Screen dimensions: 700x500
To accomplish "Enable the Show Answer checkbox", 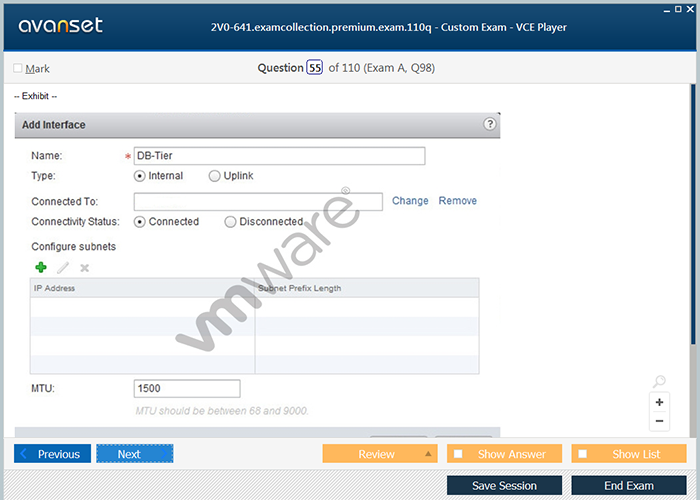I will coord(459,454).
